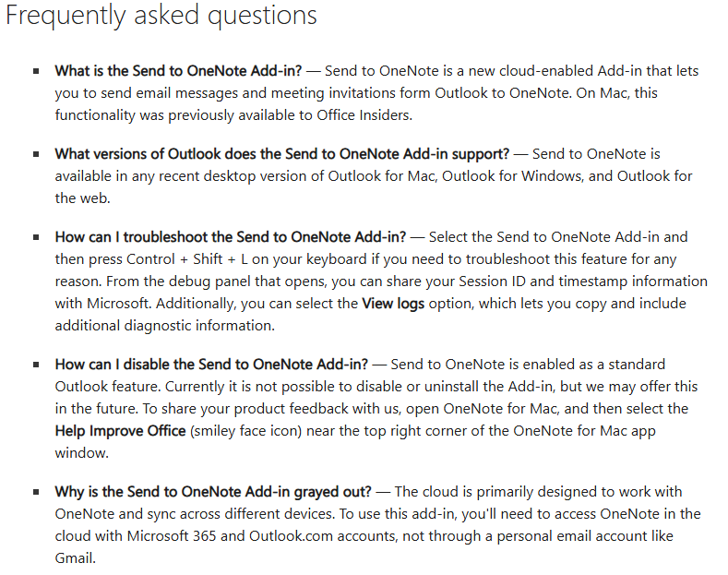The height and width of the screenshot is (575, 728).
Task: Click 'Microsoft 365' in the last answer
Action: (172, 535)
